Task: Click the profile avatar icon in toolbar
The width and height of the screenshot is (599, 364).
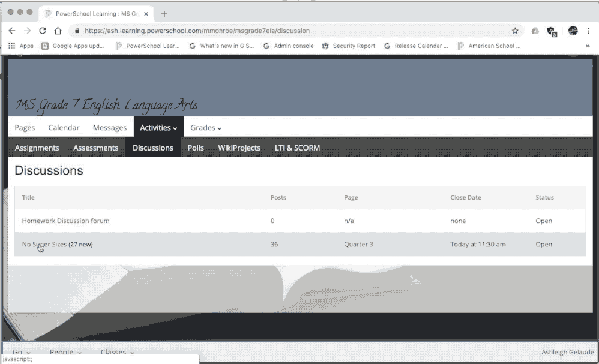Action: click(573, 31)
